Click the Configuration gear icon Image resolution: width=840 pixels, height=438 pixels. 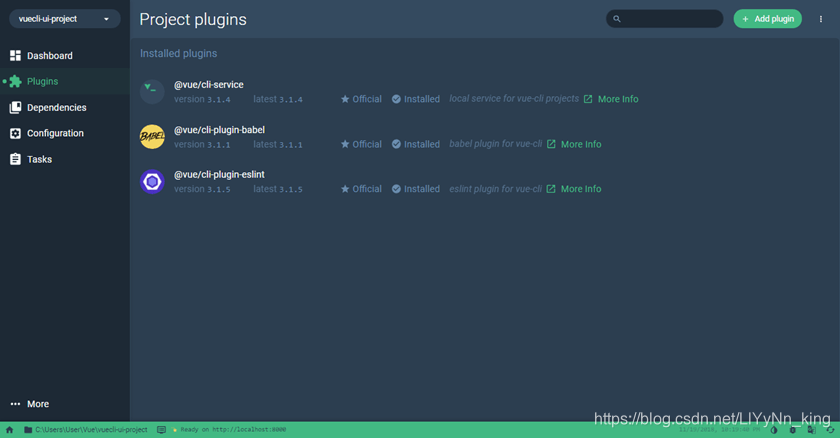pyautogui.click(x=16, y=133)
